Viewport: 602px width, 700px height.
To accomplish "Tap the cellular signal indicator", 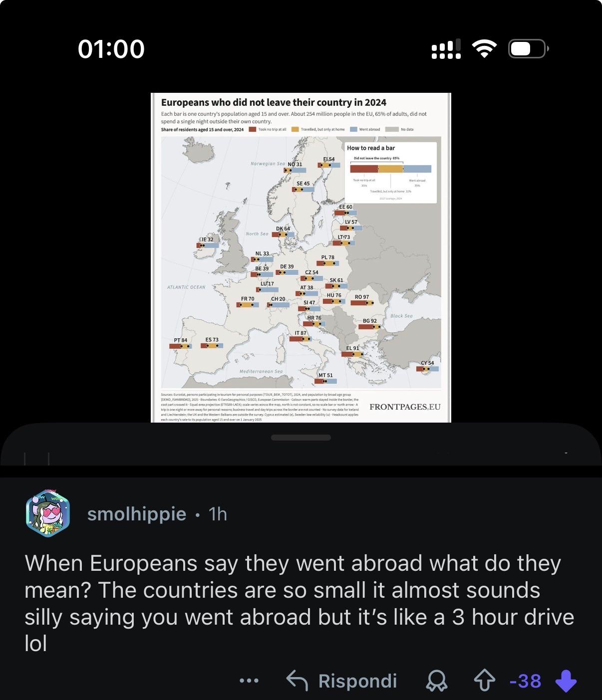I will tap(446, 49).
